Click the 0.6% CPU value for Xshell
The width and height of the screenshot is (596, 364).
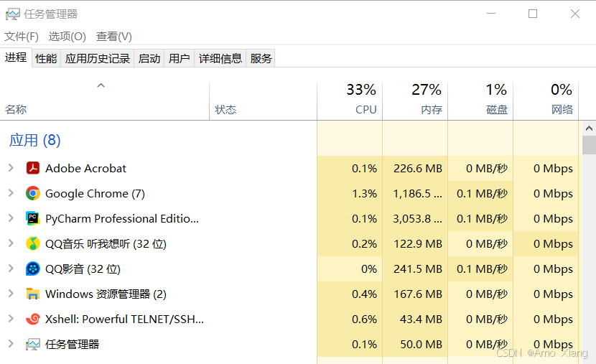(x=364, y=319)
